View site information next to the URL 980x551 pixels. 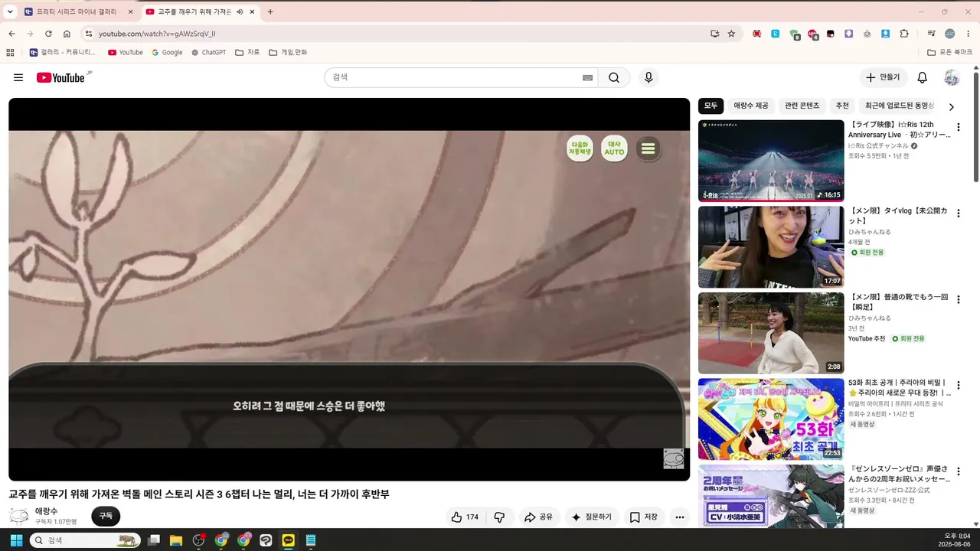88,34
